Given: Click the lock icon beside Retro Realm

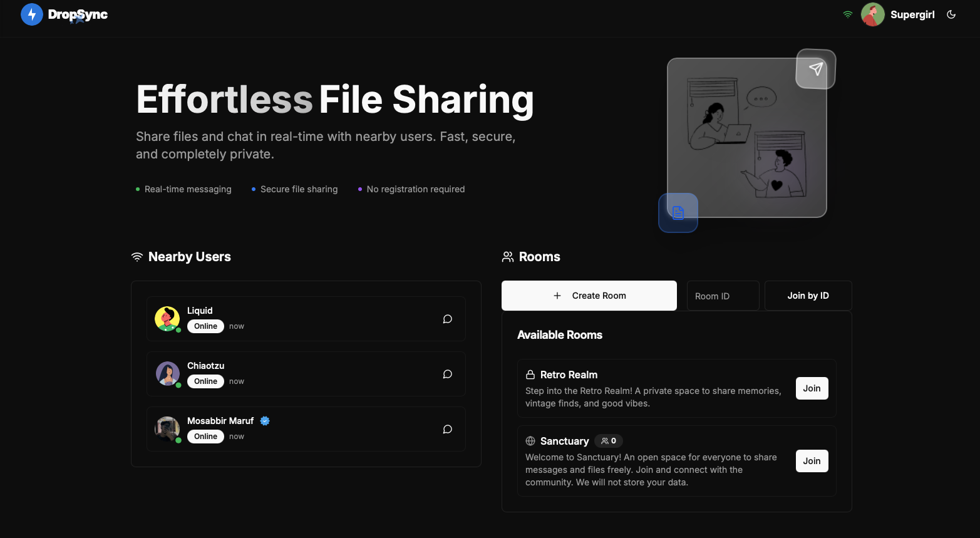Looking at the screenshot, I should pos(529,375).
